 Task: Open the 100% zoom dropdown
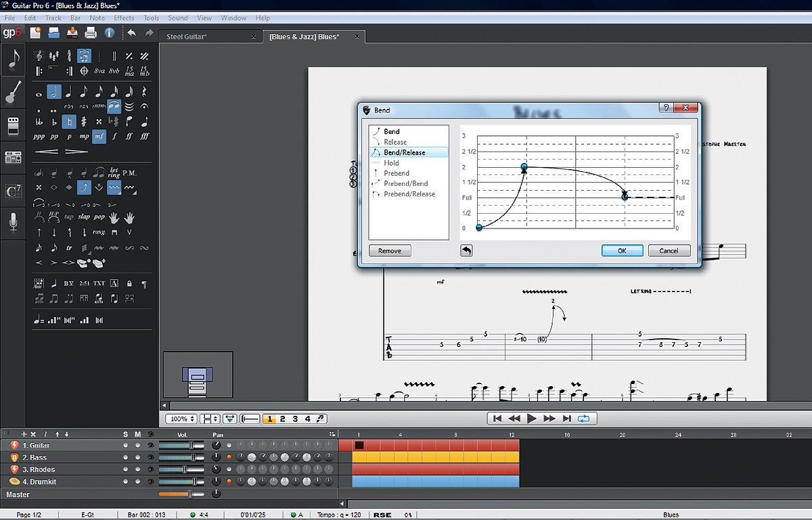tap(181, 419)
